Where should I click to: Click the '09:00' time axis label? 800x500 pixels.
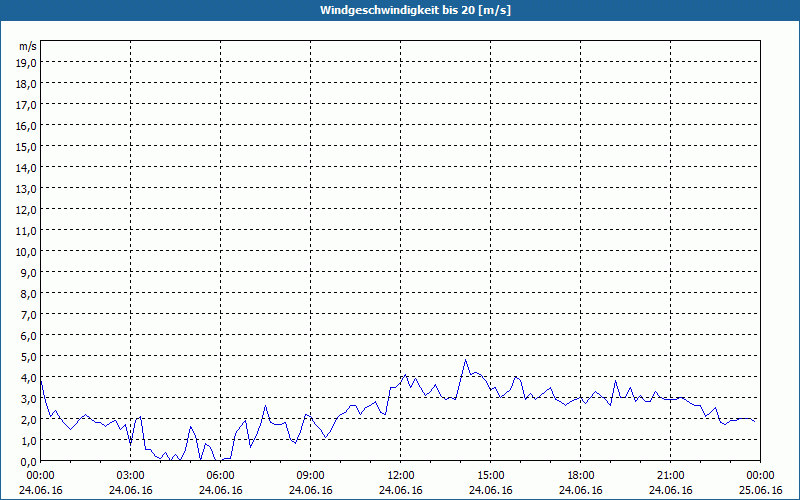coord(311,476)
